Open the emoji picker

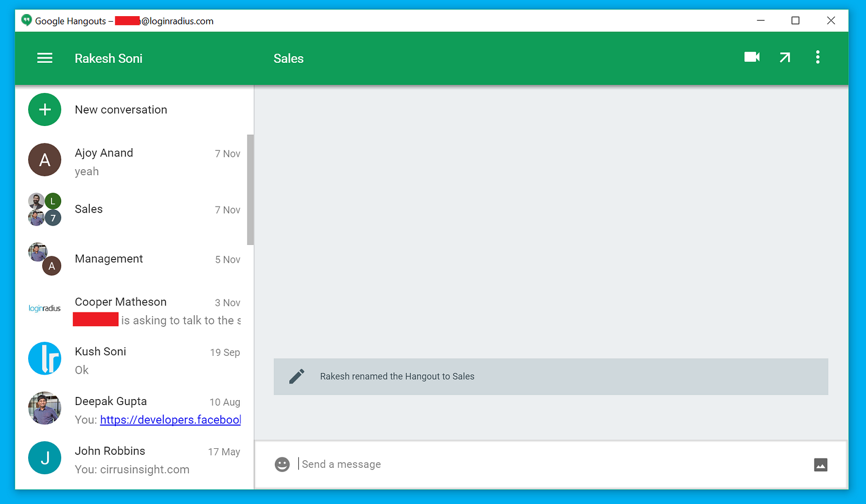pyautogui.click(x=282, y=465)
